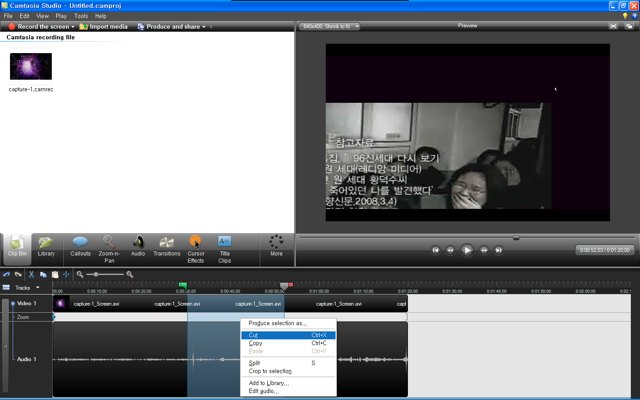Choose Produce selection as in context menu
640x400 pixels.
click(x=288, y=323)
